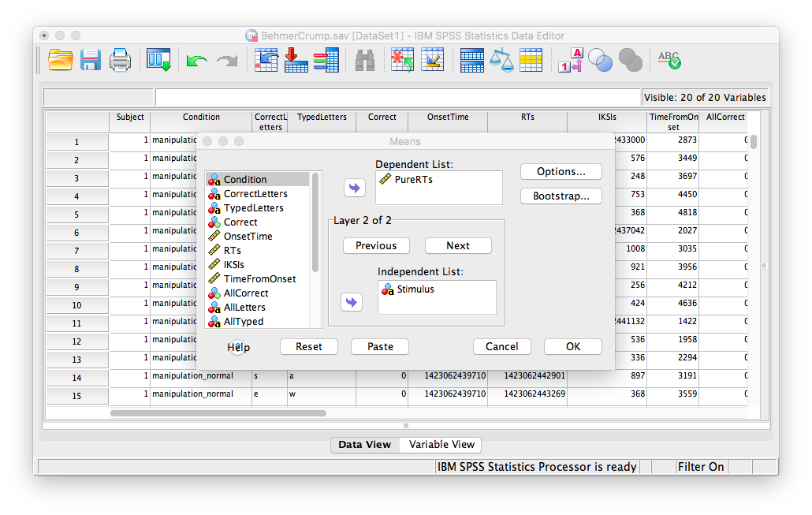Select CorrectLetters in variable list

click(257, 194)
